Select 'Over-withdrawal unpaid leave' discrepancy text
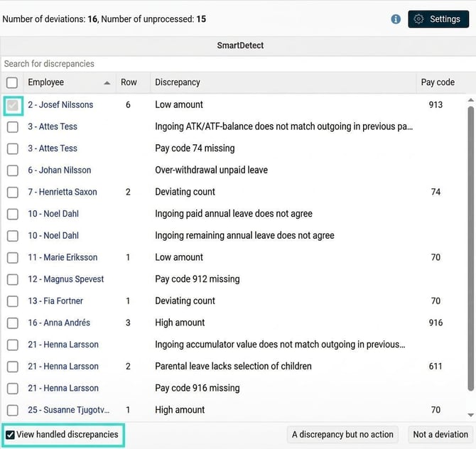The image size is (476, 449). click(x=211, y=170)
